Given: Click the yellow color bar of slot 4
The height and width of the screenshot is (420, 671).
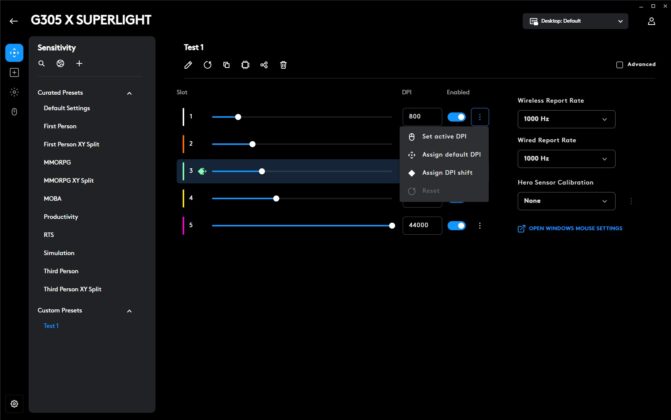Looking at the screenshot, I should (x=183, y=199).
